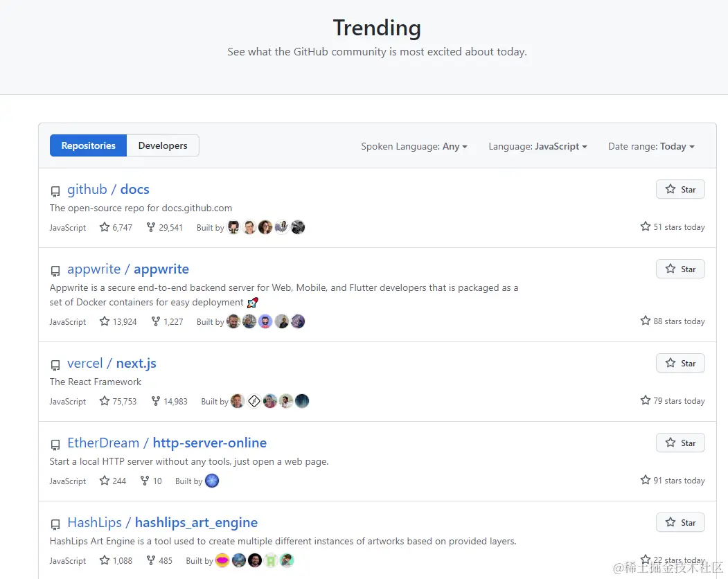View the 1,088 stargazers of hashlips_art_engine
728x579 pixels.
click(x=116, y=561)
